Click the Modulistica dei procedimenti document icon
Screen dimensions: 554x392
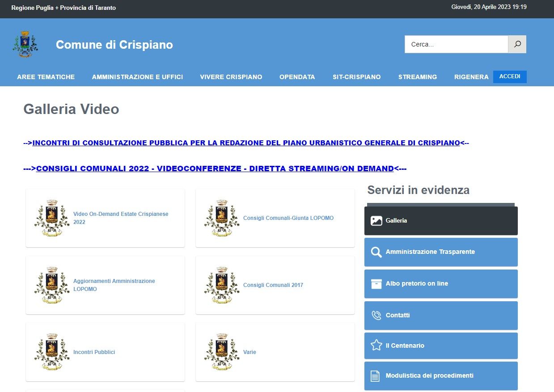pyautogui.click(x=375, y=376)
